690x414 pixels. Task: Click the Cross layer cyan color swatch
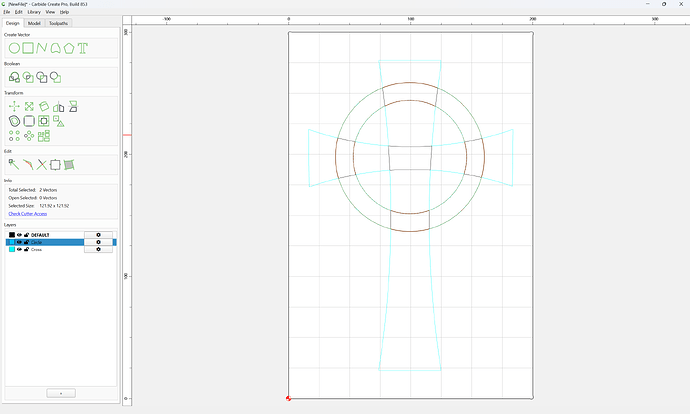click(x=12, y=249)
